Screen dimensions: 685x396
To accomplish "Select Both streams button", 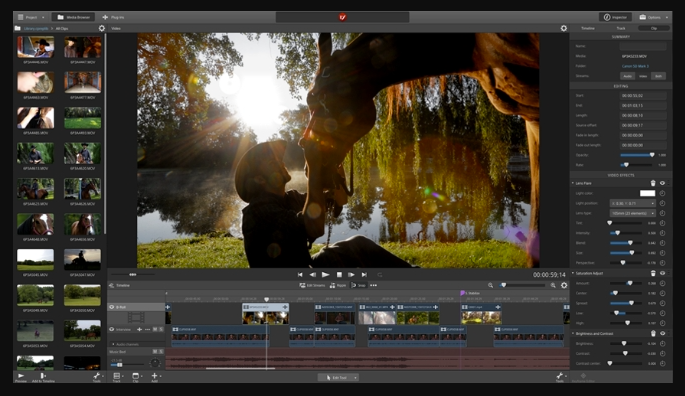I will pos(658,76).
